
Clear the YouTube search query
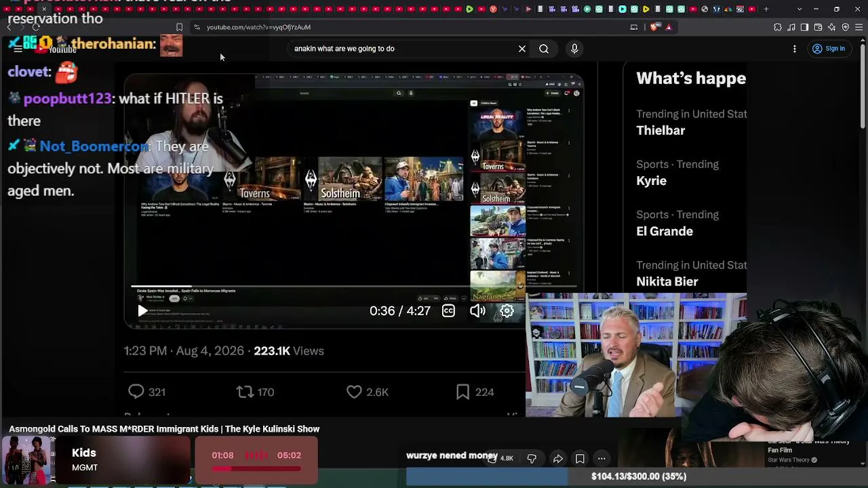click(522, 49)
